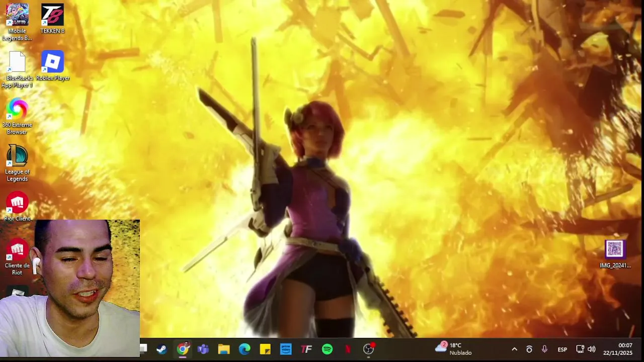
Task: Change the ESP input language indicator
Action: point(562,349)
